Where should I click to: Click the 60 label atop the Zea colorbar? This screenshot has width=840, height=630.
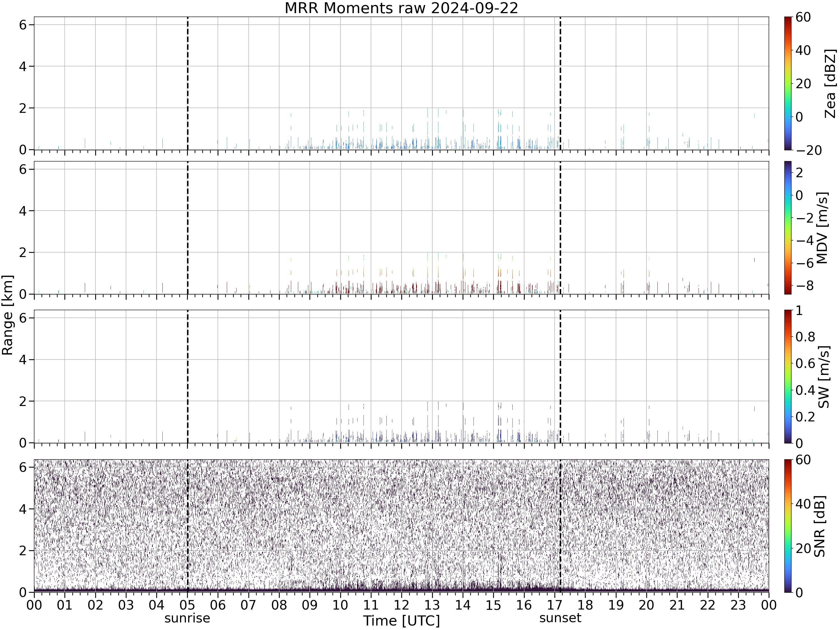(803, 17)
